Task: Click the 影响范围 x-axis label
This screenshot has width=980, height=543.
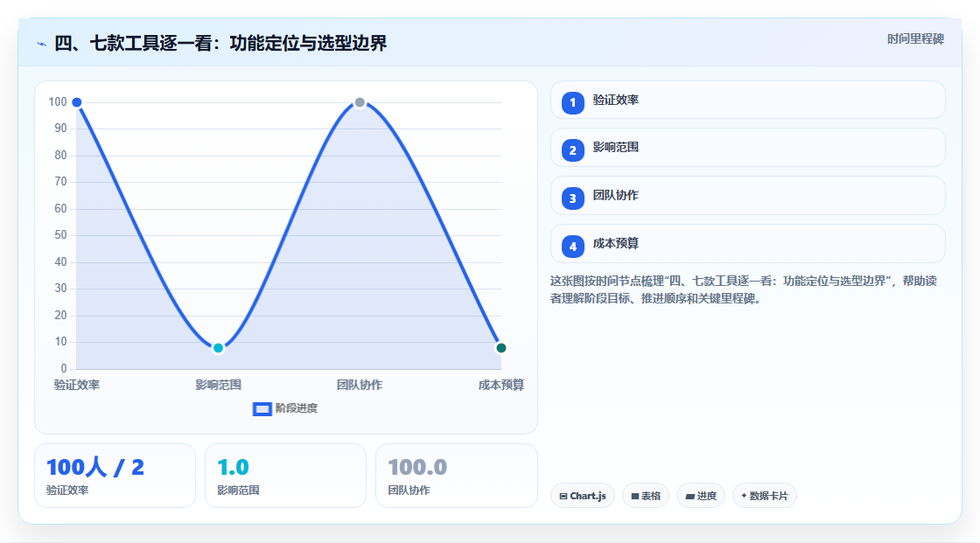Action: (218, 385)
